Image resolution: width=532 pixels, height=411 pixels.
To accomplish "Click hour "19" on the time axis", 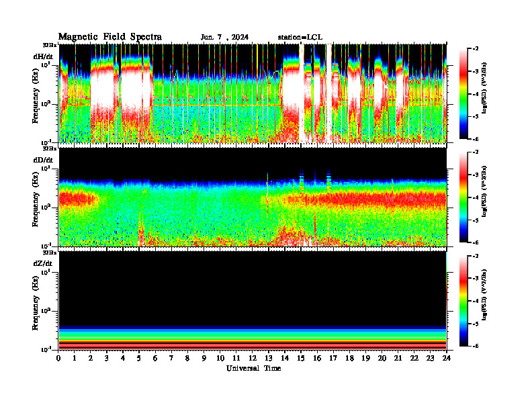I will (x=365, y=358).
